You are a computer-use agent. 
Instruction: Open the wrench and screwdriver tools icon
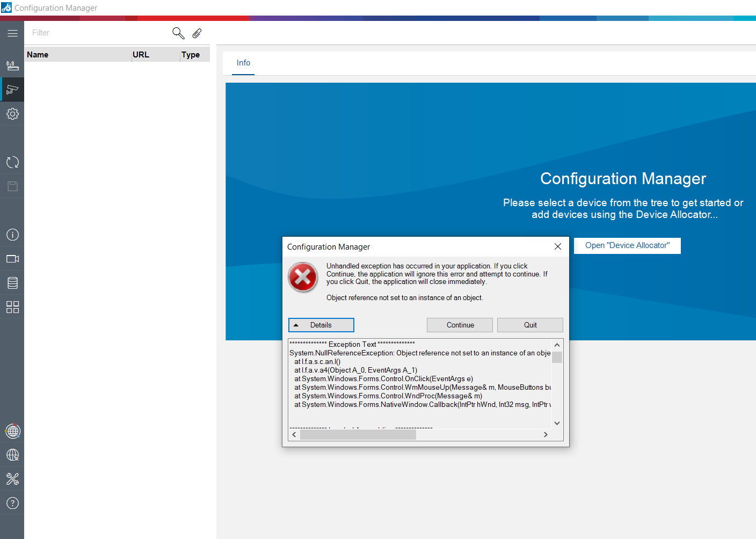click(12, 479)
